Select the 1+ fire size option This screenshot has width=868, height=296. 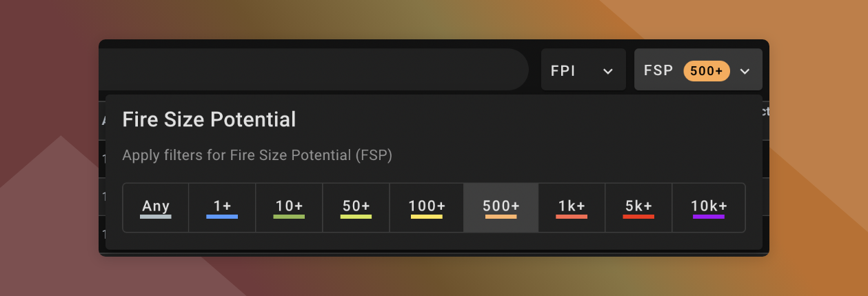point(222,207)
